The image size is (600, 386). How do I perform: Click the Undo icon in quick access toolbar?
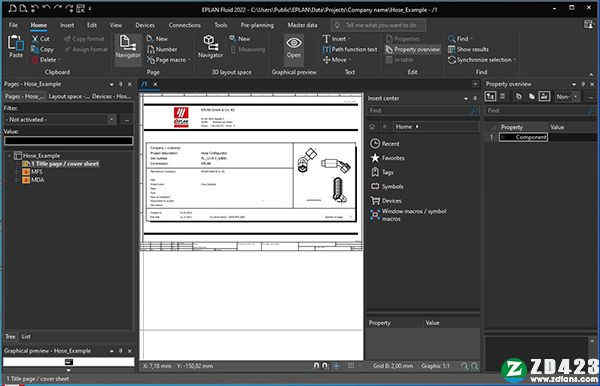click(46, 8)
